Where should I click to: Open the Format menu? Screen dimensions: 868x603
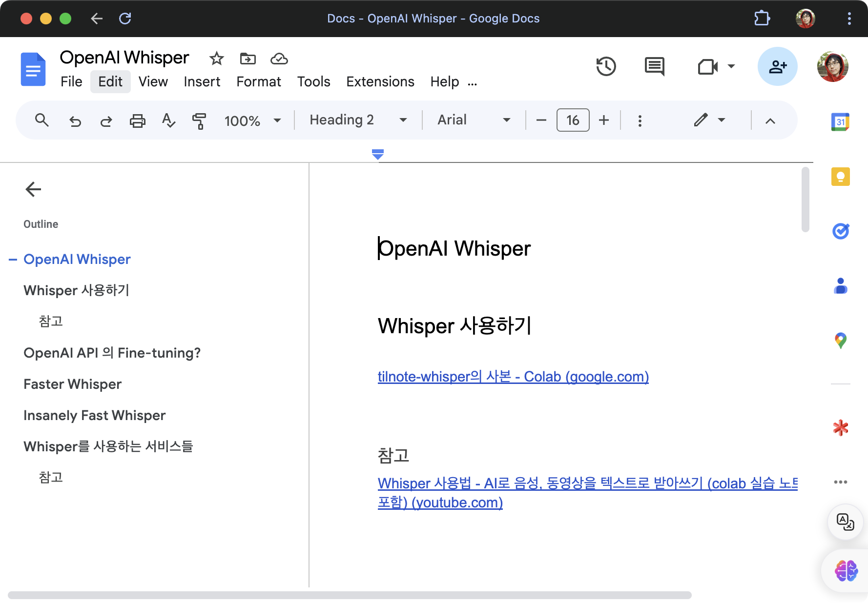pyautogui.click(x=258, y=81)
